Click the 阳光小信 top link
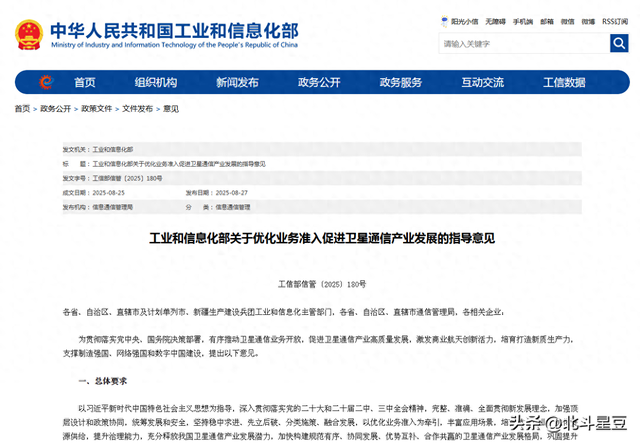 tap(464, 22)
